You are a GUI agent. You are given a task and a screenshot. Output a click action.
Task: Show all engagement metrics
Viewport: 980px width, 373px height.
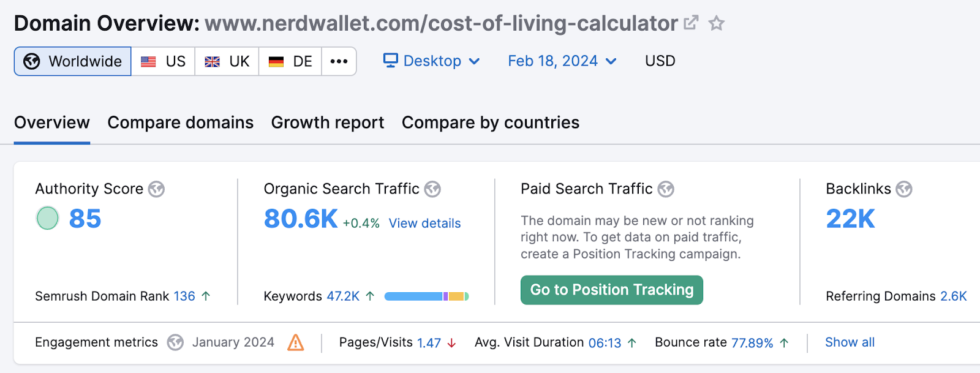coord(849,342)
